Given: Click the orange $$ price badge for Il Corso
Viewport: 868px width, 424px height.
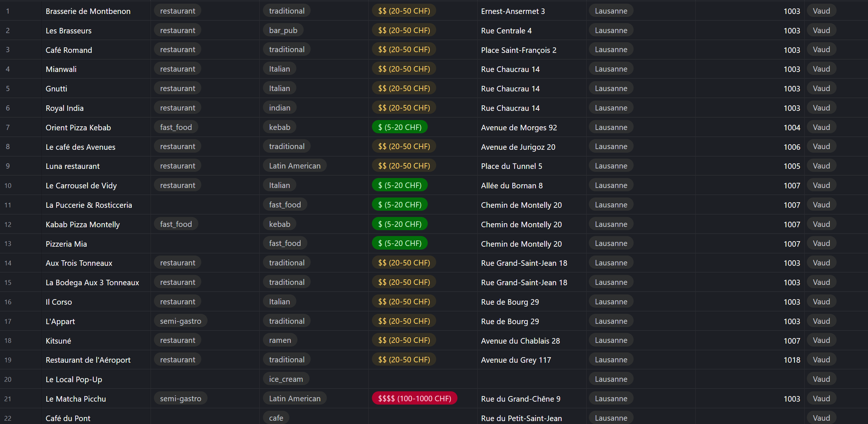Looking at the screenshot, I should coord(404,302).
